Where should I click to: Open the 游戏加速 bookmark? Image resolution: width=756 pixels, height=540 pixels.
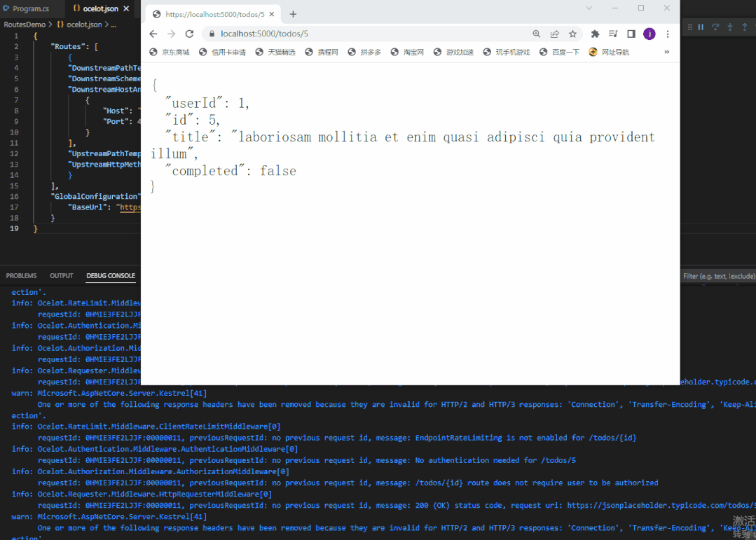[x=454, y=52]
